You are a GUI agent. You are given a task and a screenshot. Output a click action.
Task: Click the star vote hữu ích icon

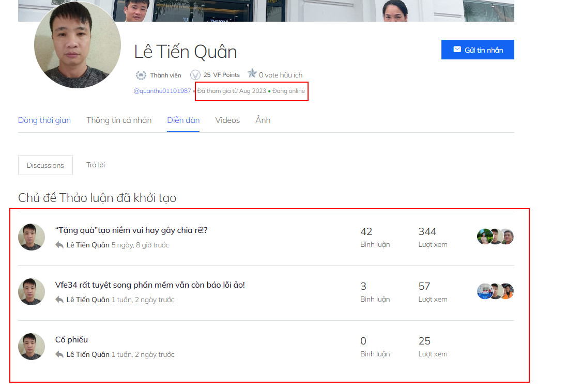click(252, 74)
